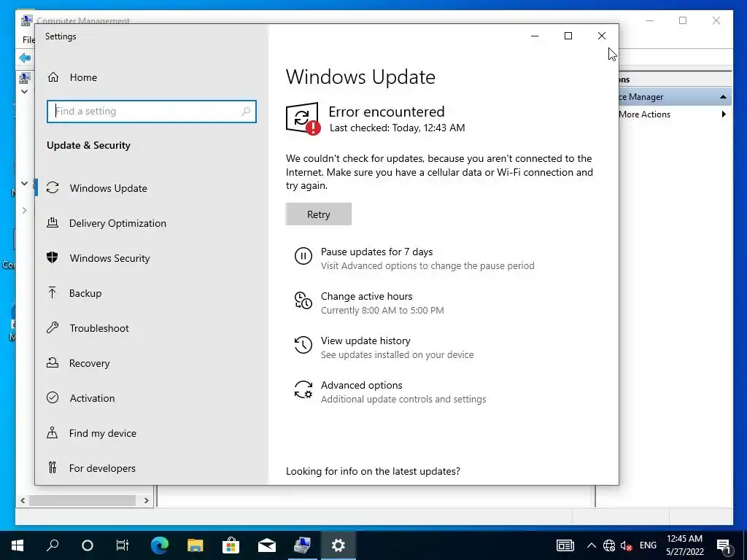Expand the collapsed tree node in Computer Management
Screen dimensions: 747x560
click(24, 211)
